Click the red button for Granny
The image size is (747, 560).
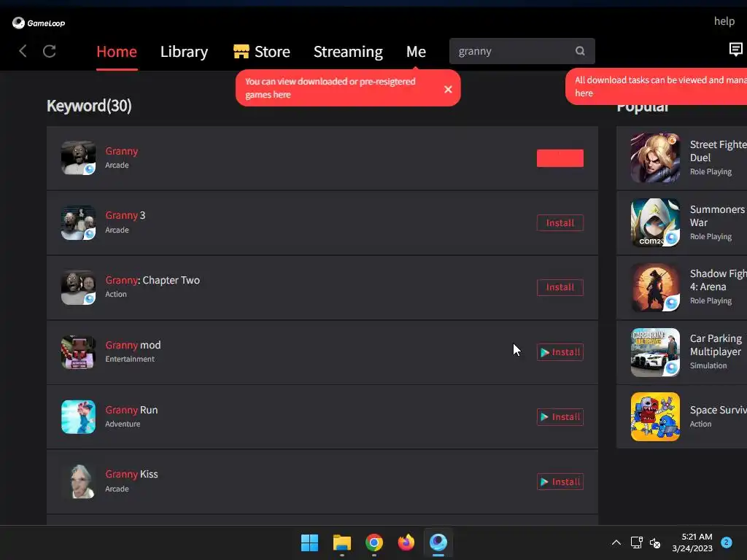(560, 158)
